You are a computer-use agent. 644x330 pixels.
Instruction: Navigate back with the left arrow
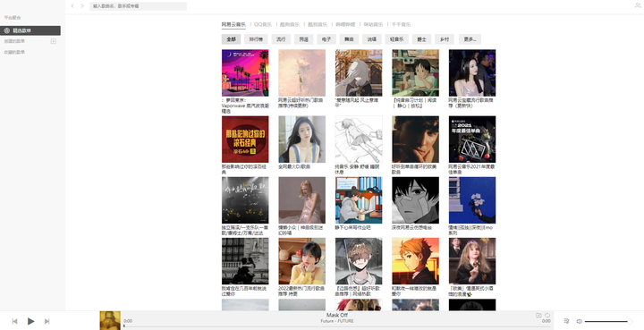72,5
